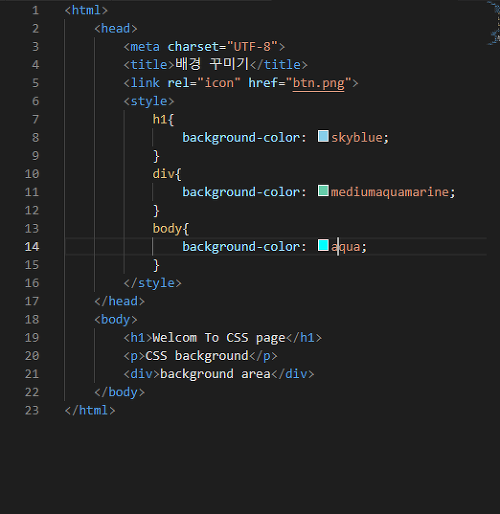Click the body{ selector
The width and height of the screenshot is (500, 514).
[x=171, y=229]
